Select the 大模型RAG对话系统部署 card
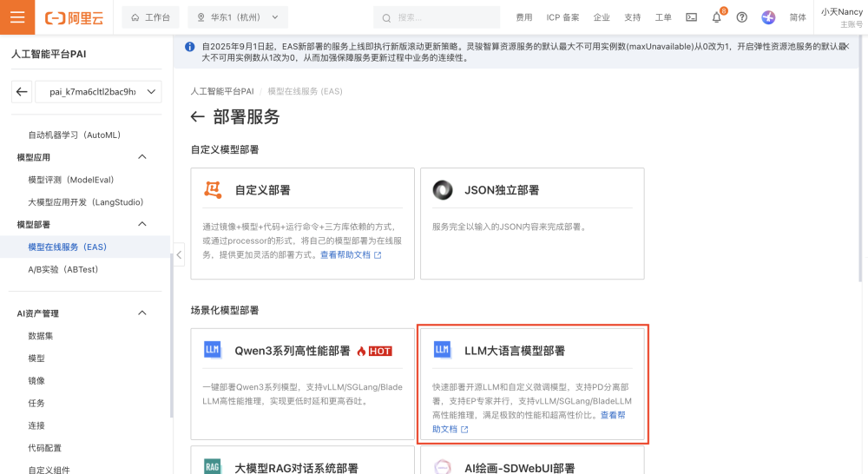This screenshot has height=474, width=868. tap(302, 460)
